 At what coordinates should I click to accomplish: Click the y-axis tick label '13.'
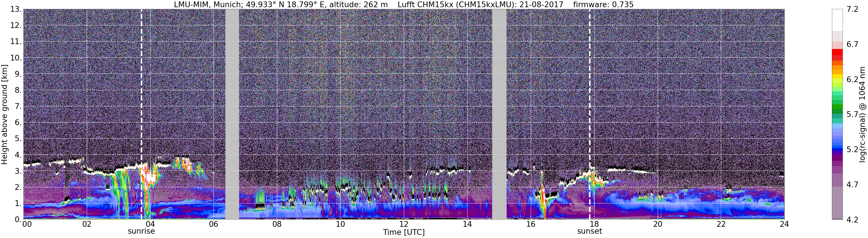coord(16,9)
